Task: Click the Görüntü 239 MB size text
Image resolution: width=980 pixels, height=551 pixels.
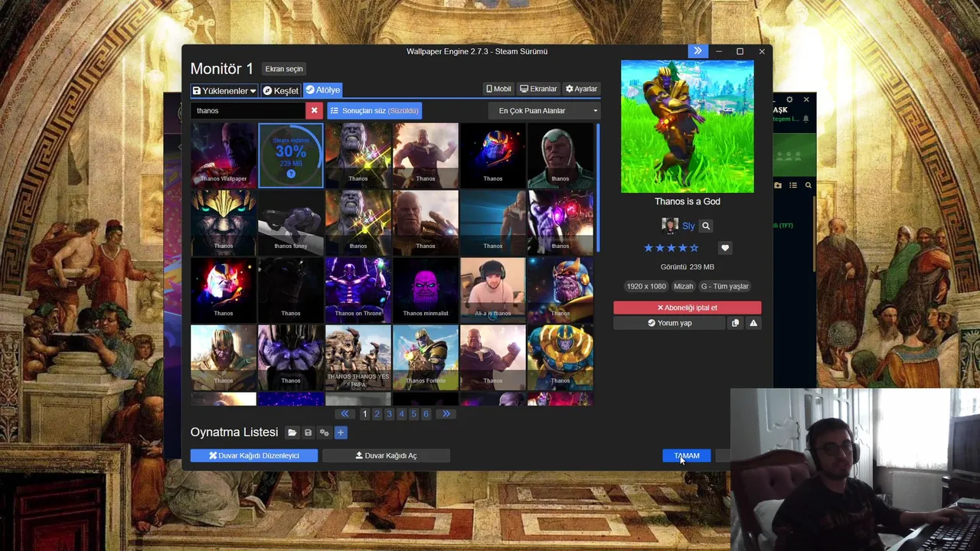Action: [688, 267]
